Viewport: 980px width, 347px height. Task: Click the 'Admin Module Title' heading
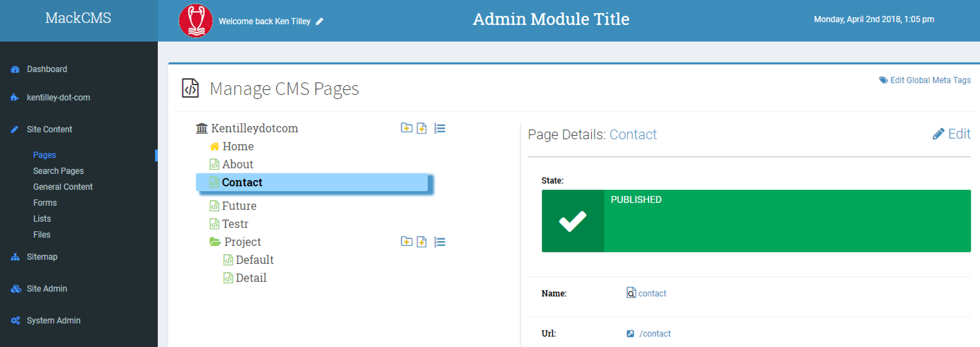pos(551,19)
